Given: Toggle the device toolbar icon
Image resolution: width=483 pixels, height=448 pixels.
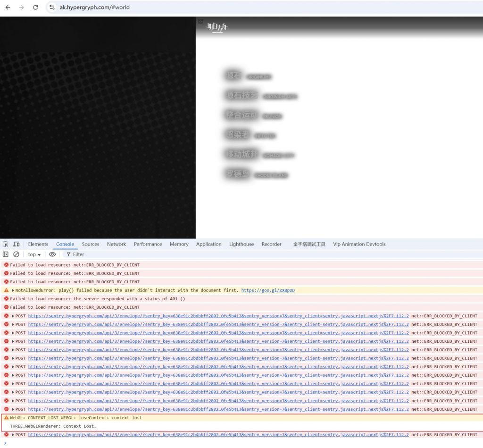Looking at the screenshot, I should (x=17, y=244).
